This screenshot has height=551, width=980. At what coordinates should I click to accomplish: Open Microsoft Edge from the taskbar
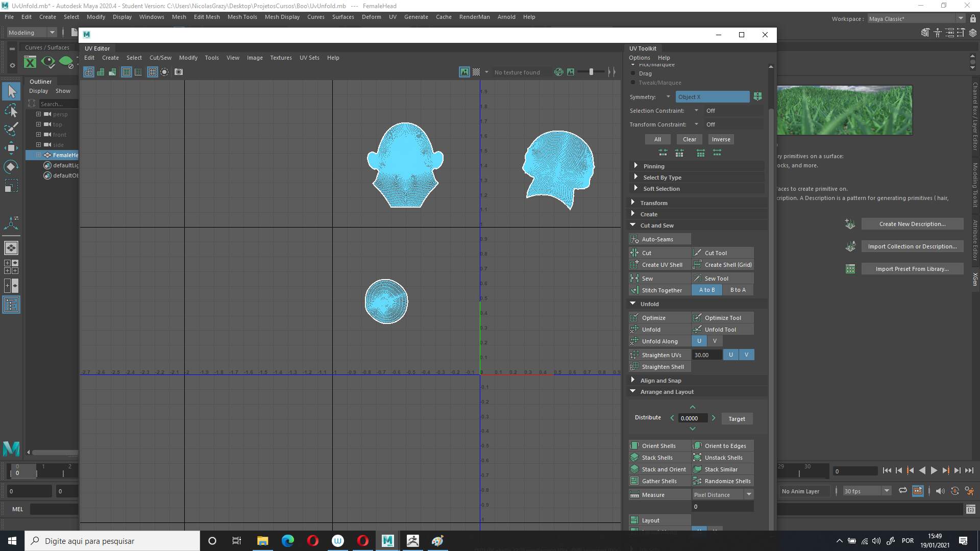tap(287, 540)
